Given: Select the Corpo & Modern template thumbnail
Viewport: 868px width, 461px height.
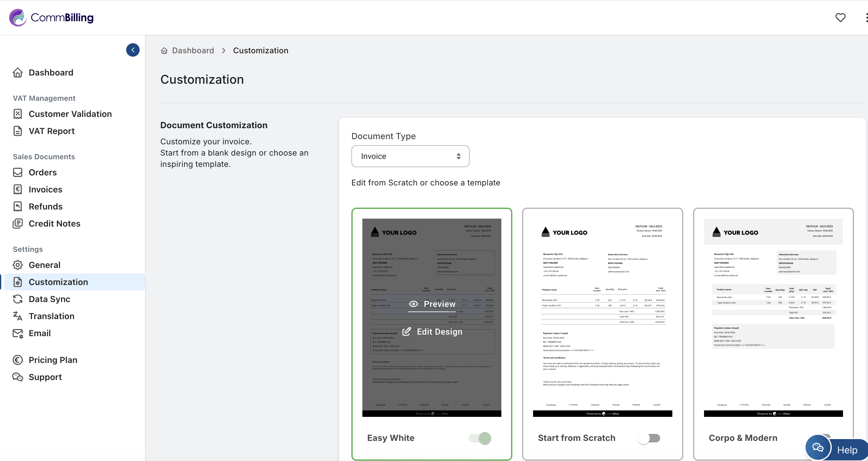Looking at the screenshot, I should [773, 317].
